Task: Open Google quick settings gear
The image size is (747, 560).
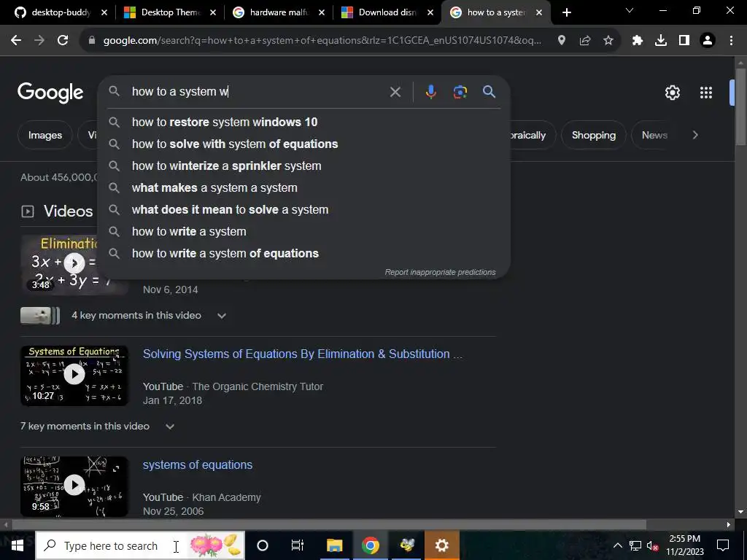Action: coord(672,93)
